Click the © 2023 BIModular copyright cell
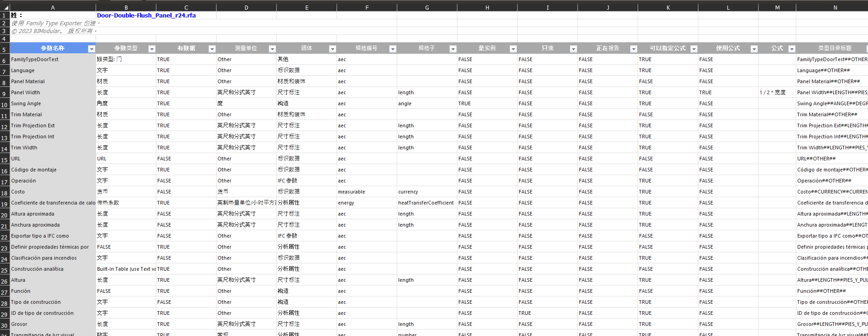Viewport: 868px width, 336px height. (x=53, y=31)
